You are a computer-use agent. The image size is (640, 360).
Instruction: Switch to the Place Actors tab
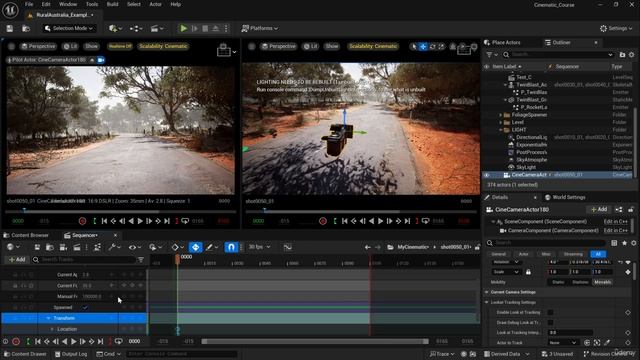click(502, 42)
